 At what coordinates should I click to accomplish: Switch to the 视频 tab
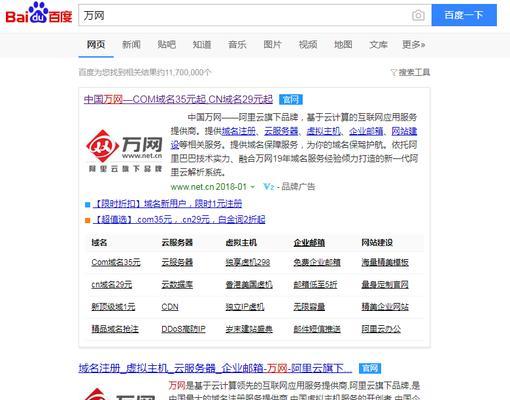pos(308,44)
